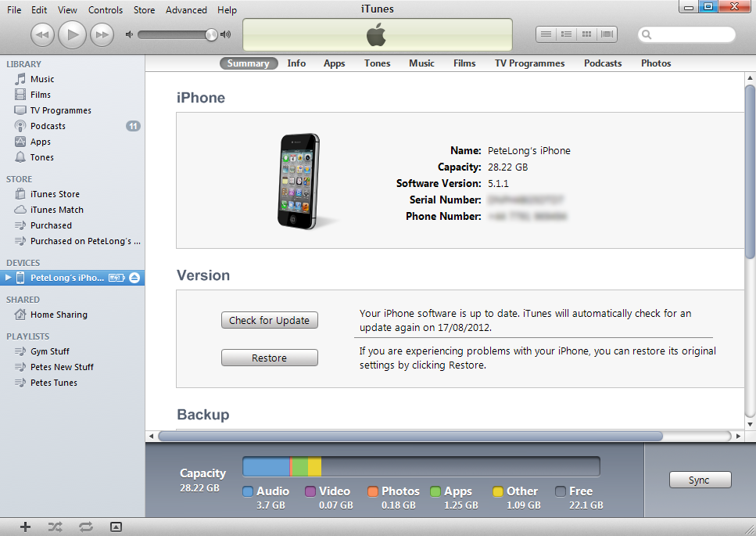Open Purchased on PeteLong's iPhone
Viewport: 756px width, 536px height.
click(73, 241)
